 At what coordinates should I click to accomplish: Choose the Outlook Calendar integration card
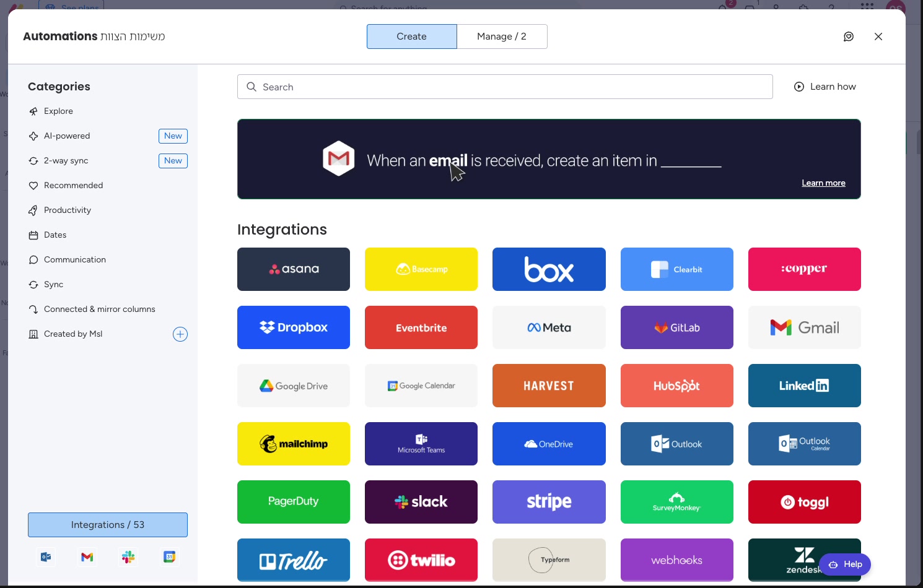(x=805, y=444)
